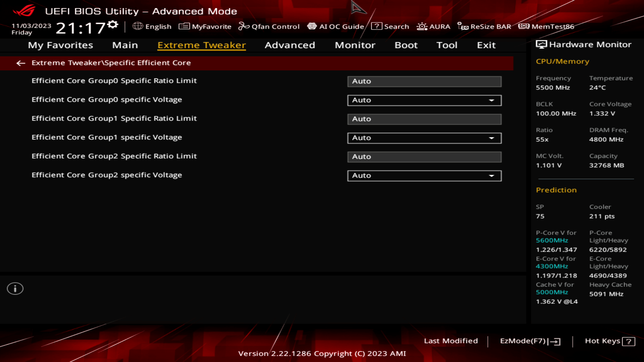The height and width of the screenshot is (362, 644).
Task: View Last Modified changes
Action: pos(451,341)
